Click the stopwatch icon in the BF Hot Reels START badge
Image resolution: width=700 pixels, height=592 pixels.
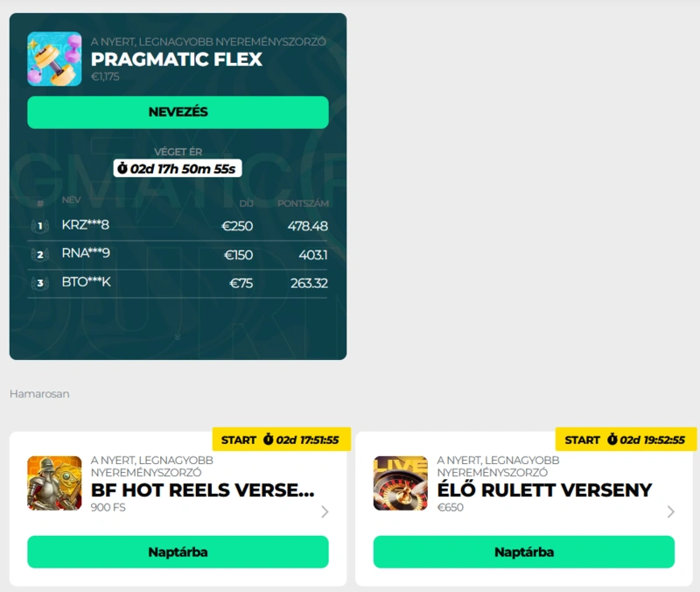[x=269, y=440]
